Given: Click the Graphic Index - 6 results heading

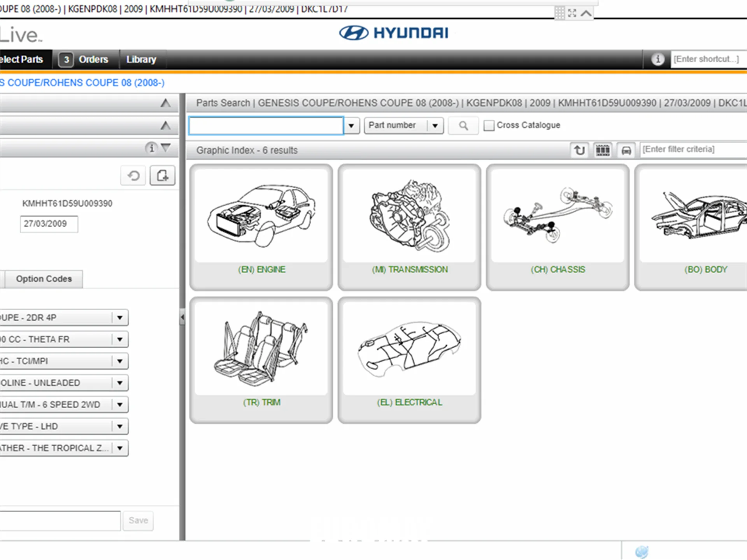Looking at the screenshot, I should 247,150.
